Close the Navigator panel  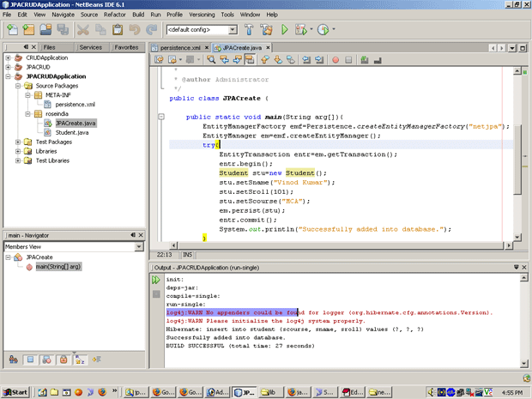point(141,235)
